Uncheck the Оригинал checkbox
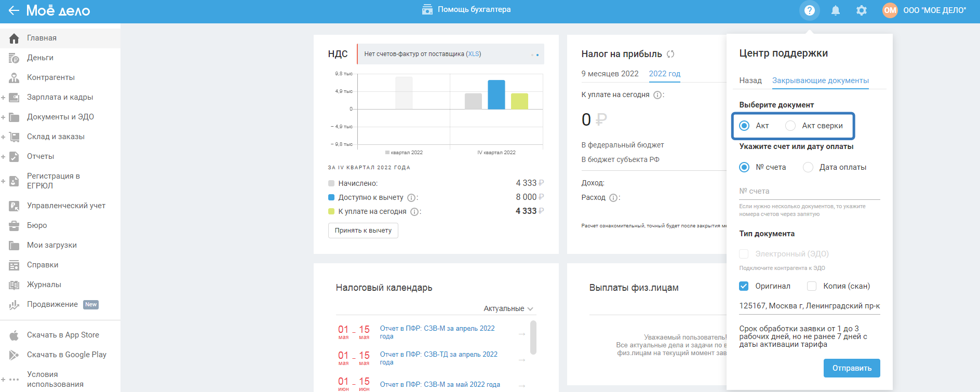 point(744,286)
